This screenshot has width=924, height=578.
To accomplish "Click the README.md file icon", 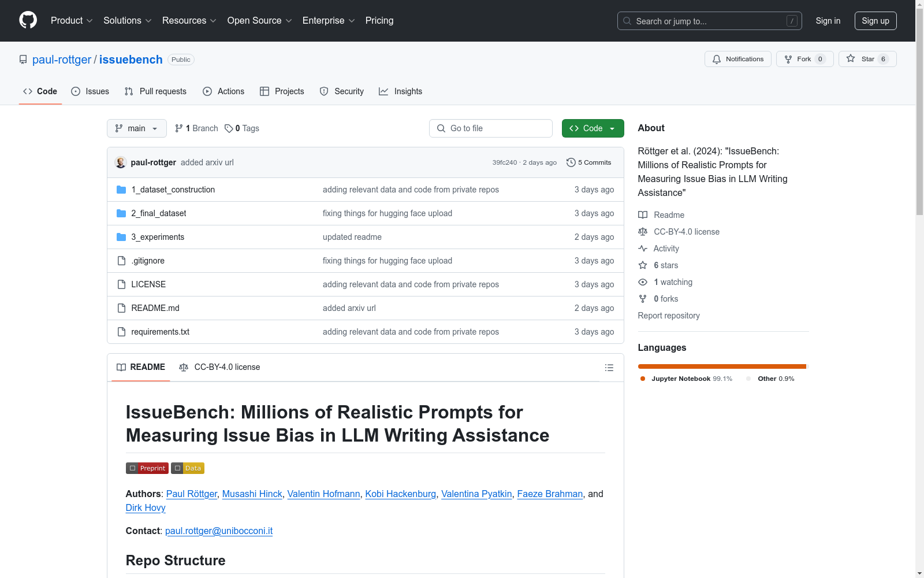I will pos(121,308).
